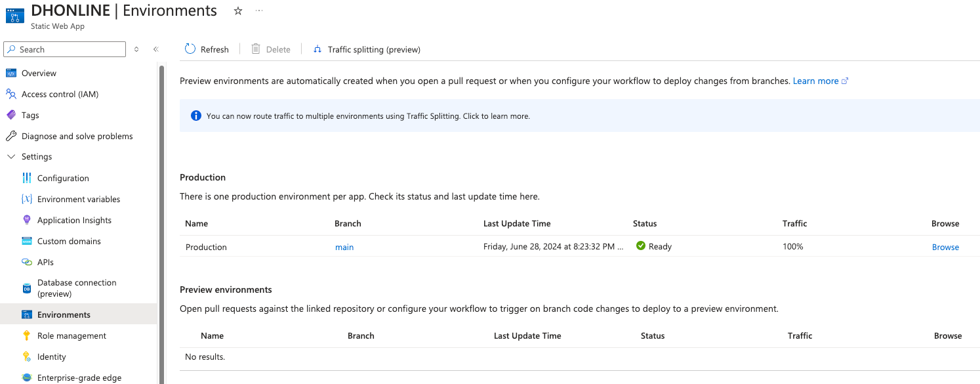Click the Database connection DB icon

pos(26,288)
